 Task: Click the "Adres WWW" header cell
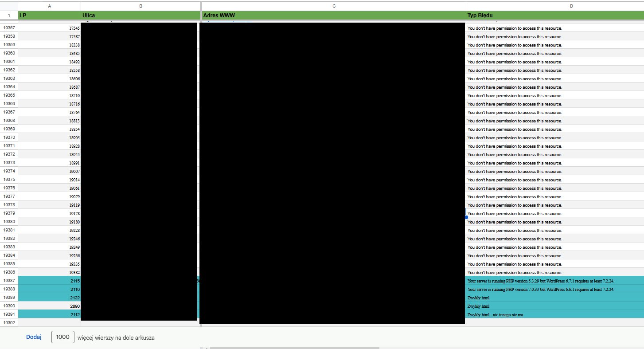[x=334, y=16]
